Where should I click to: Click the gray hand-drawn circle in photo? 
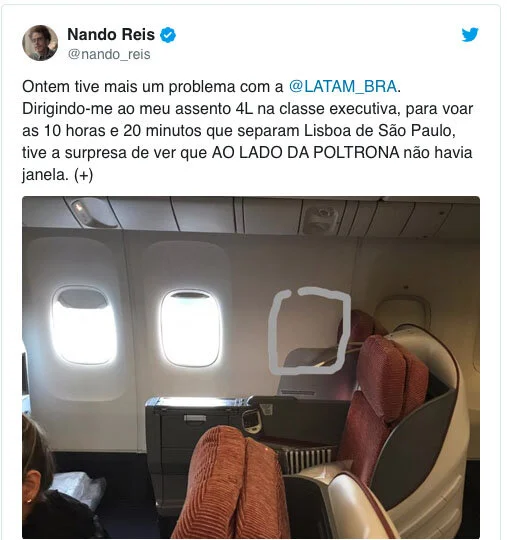309,331
